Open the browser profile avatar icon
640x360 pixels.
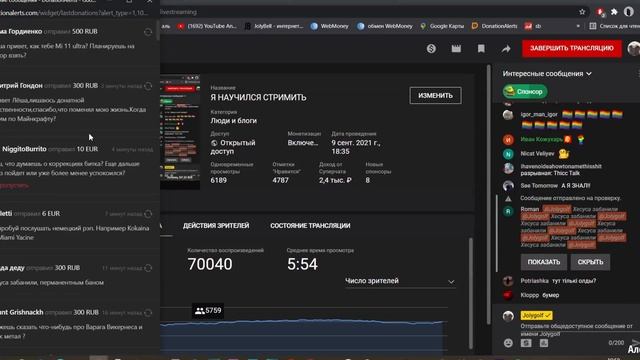click(x=629, y=12)
